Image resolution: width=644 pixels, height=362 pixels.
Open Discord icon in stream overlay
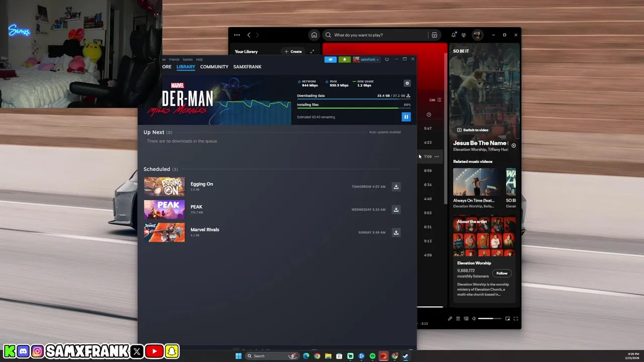pyautogui.click(x=23, y=351)
